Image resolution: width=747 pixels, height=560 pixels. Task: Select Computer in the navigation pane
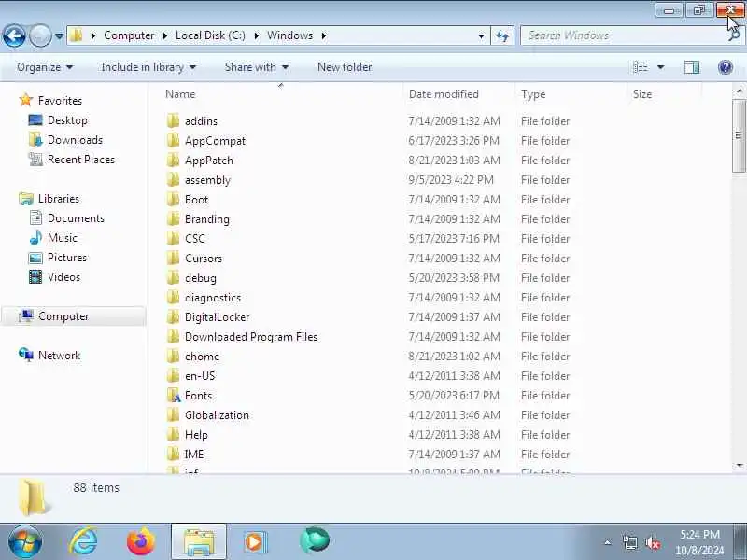[63, 316]
